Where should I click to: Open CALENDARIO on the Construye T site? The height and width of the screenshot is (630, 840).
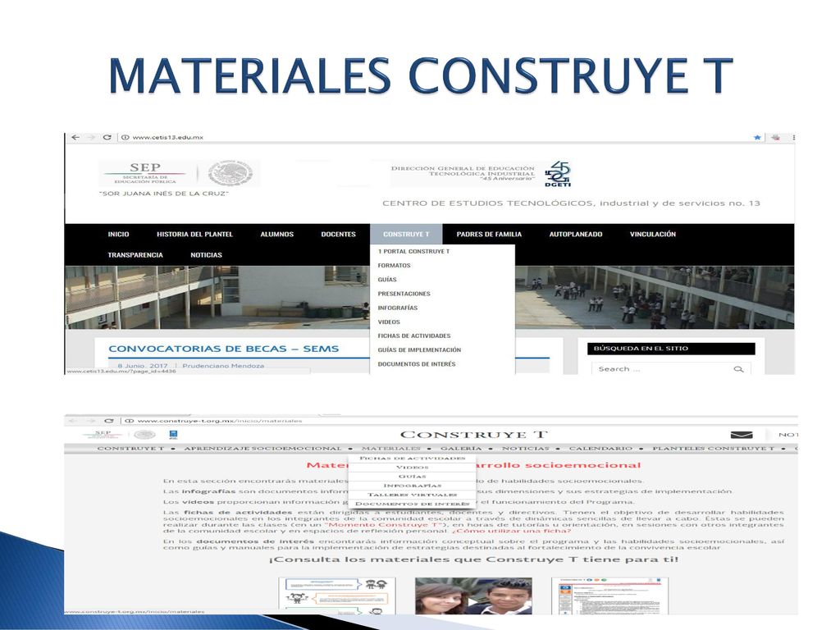tap(600, 449)
